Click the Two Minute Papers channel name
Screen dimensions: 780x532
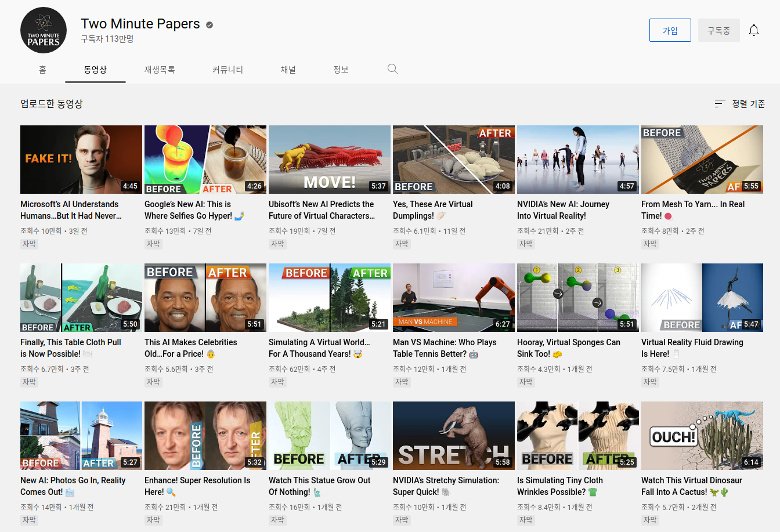[140, 24]
